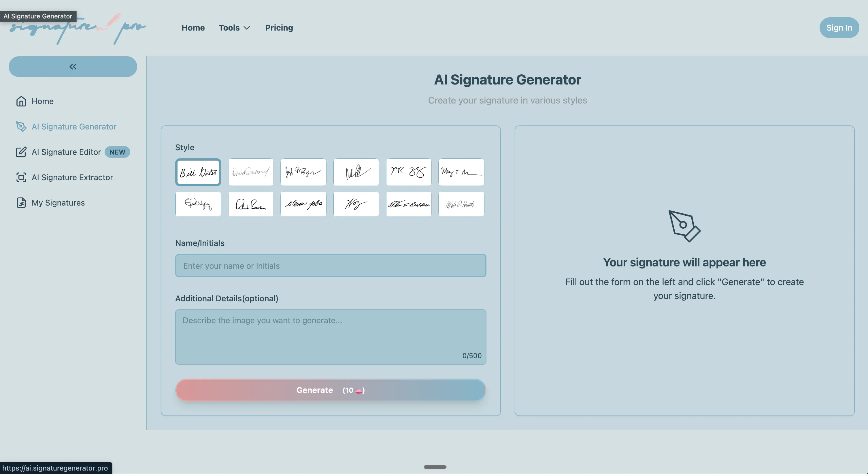Click the scan frame icon for AI Signature Extractor
This screenshot has height=474, width=868.
click(21, 177)
